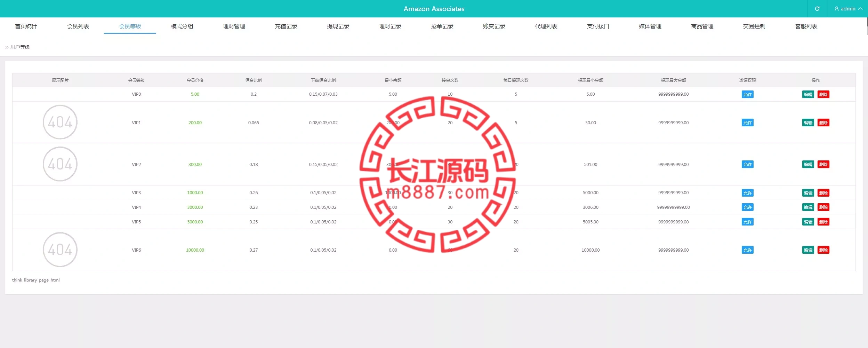868x348 pixels.
Task: Edit the VIP2 level row
Action: coord(808,164)
